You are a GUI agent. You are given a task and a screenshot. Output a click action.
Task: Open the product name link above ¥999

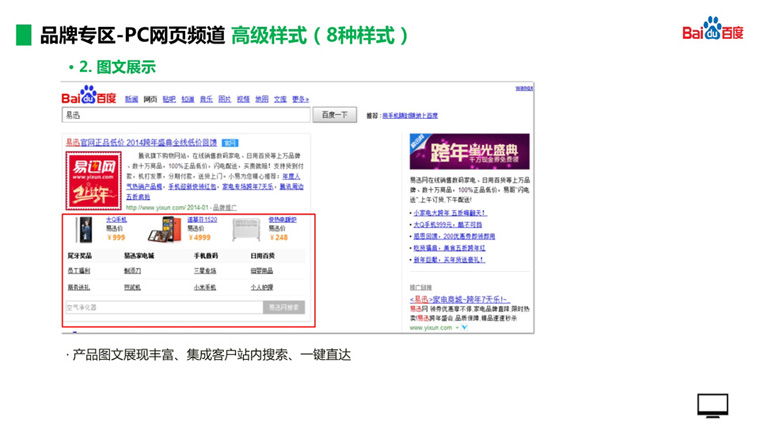[x=116, y=220]
